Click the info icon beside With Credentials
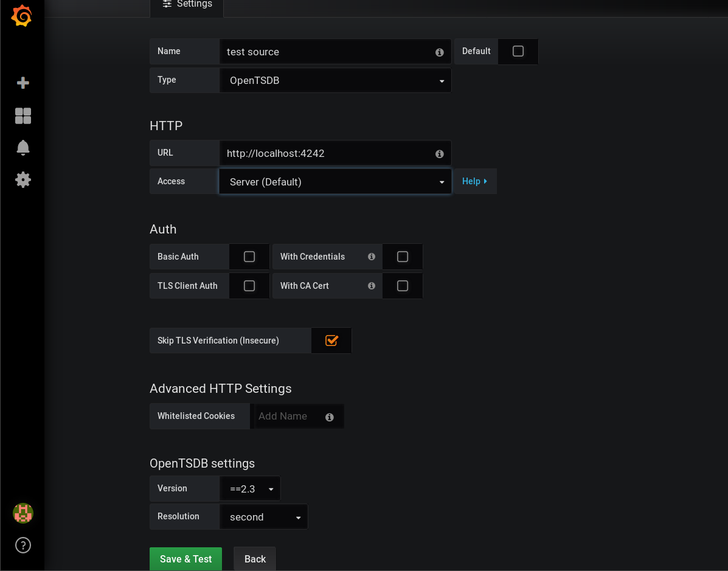 point(372,257)
